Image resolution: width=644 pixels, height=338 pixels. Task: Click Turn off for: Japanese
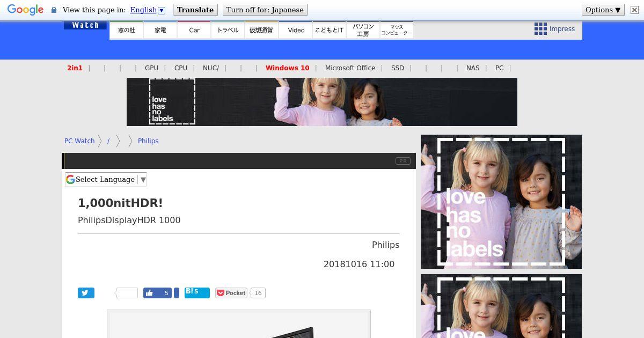point(265,10)
